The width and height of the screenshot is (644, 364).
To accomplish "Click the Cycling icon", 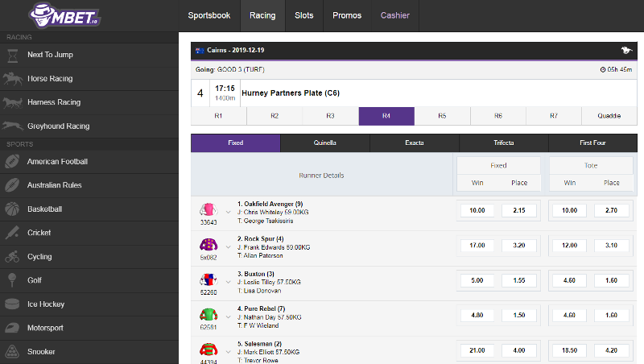I will 12,256.
